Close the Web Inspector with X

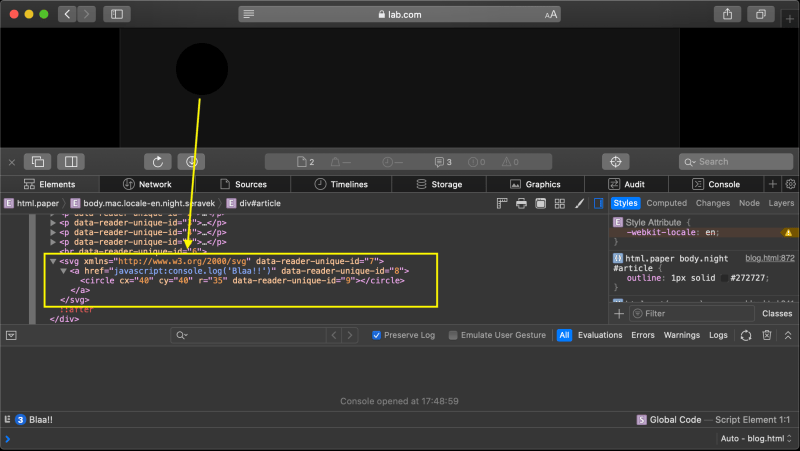12,162
